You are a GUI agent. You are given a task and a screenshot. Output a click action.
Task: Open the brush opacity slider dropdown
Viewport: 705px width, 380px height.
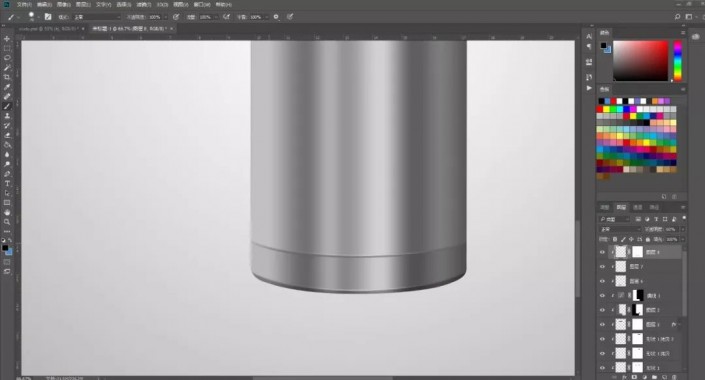coord(166,17)
